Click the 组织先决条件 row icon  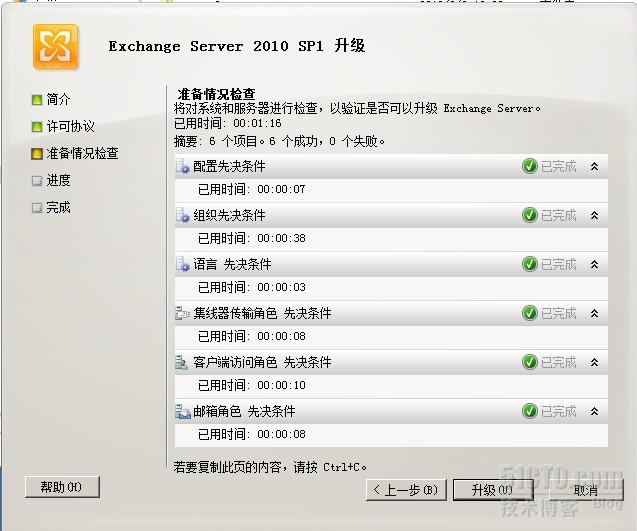(x=183, y=215)
